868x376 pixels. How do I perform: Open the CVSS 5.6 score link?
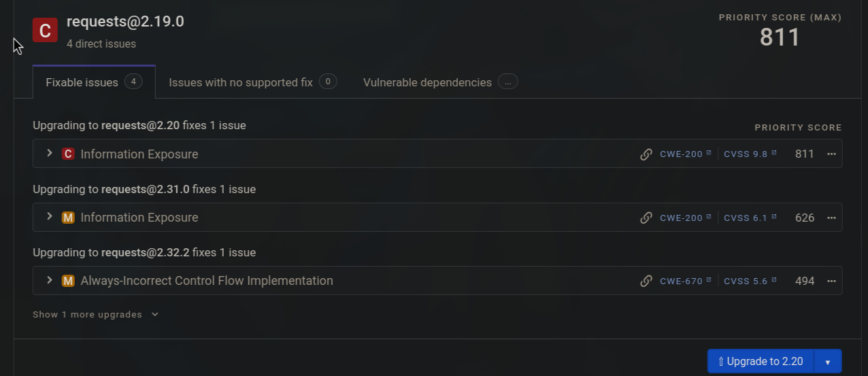pyautogui.click(x=750, y=281)
